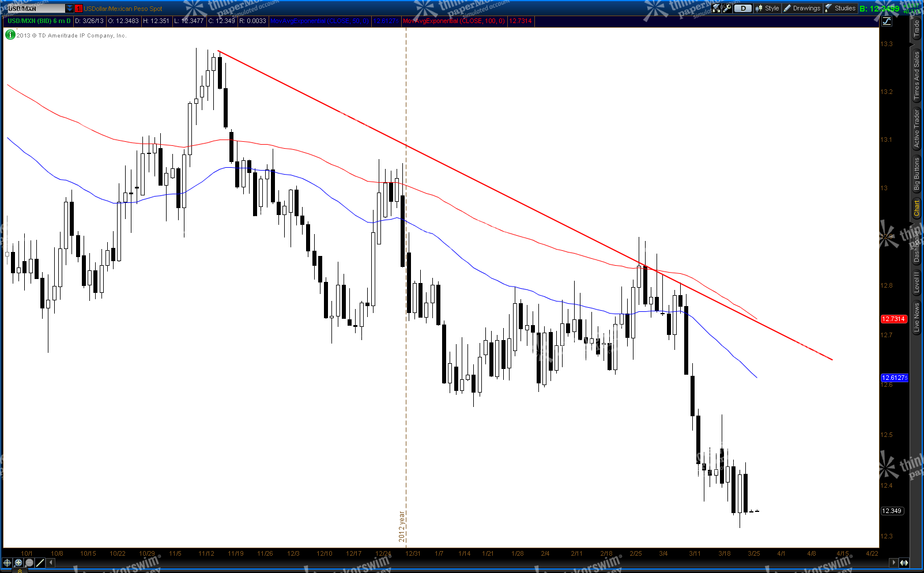Open the Active Trader side tab
Screen dimensions: 924x573
click(917, 129)
